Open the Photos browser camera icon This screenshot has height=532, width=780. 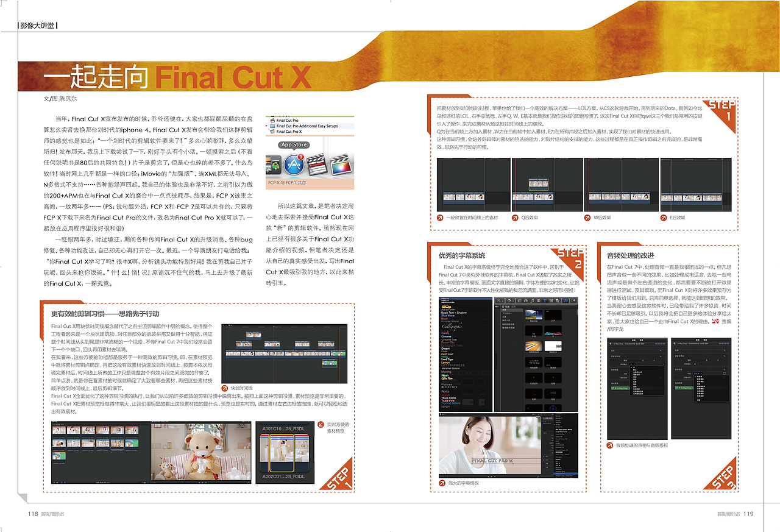tap(526, 301)
